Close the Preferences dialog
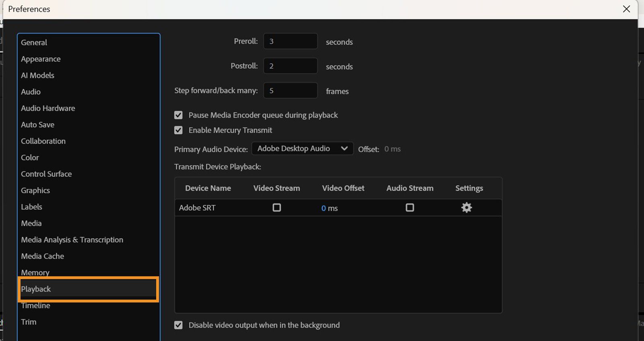 (x=626, y=9)
